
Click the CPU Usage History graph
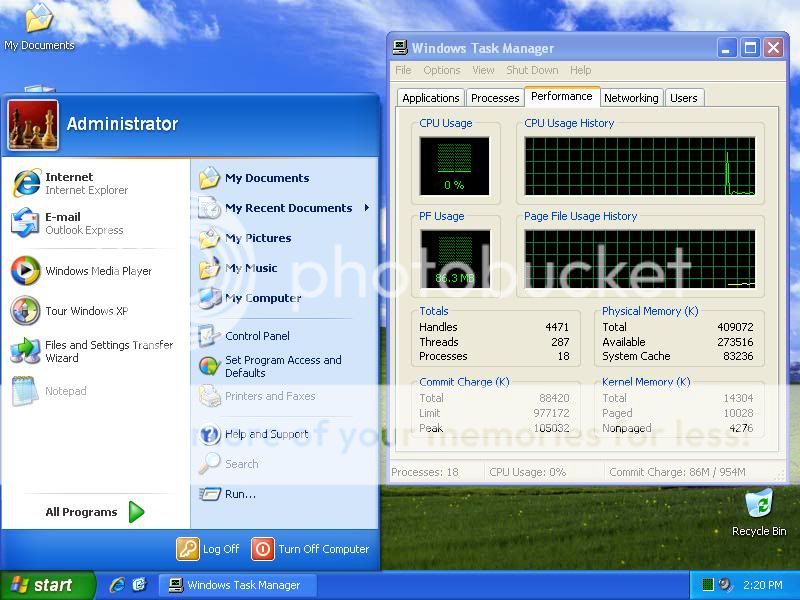coord(640,166)
